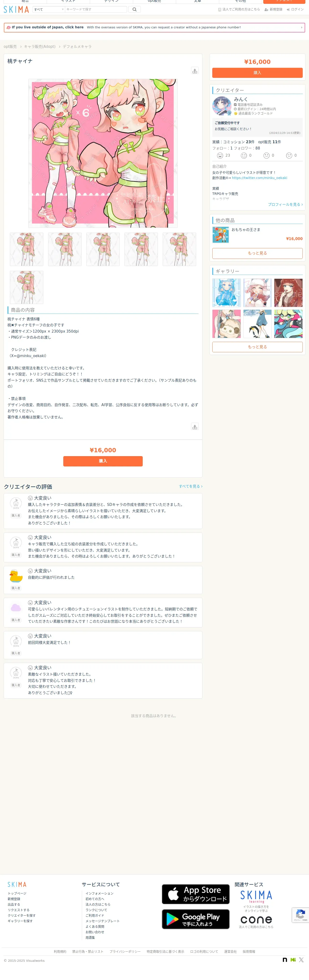Screen dimensions: 309x980
Task: Open the デフォルメキャラ breadcrumb
Action: (x=77, y=47)
